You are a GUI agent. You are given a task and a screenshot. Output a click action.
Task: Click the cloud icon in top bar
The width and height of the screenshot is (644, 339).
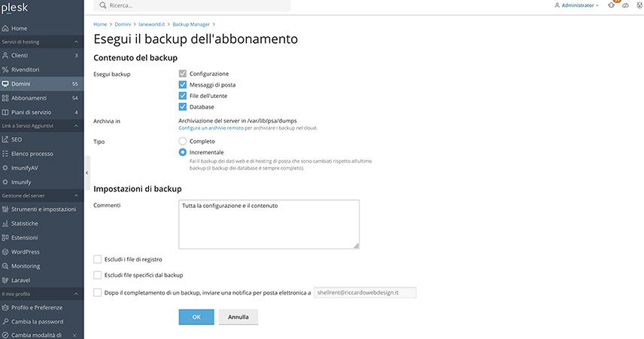pyautogui.click(x=625, y=5)
